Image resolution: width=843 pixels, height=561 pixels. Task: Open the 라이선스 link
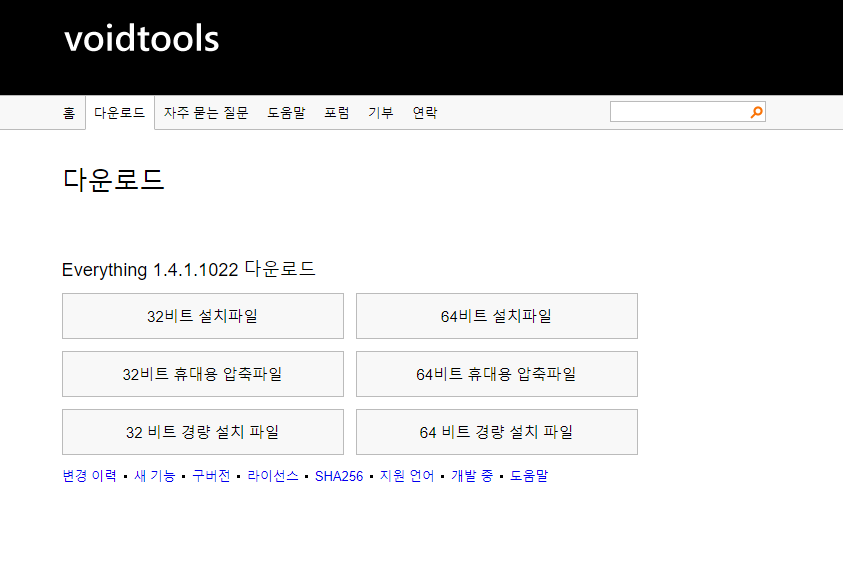pyautogui.click(x=273, y=476)
